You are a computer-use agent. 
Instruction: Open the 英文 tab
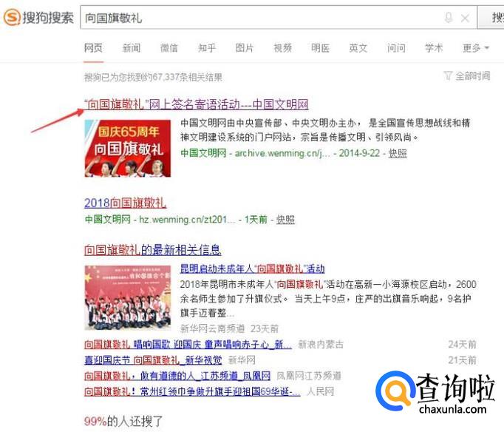pos(358,48)
